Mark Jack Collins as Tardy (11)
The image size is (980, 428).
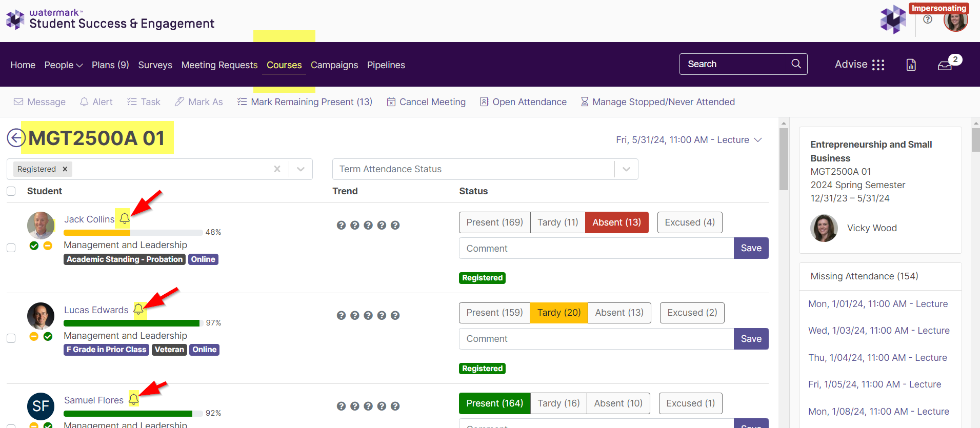(x=557, y=222)
